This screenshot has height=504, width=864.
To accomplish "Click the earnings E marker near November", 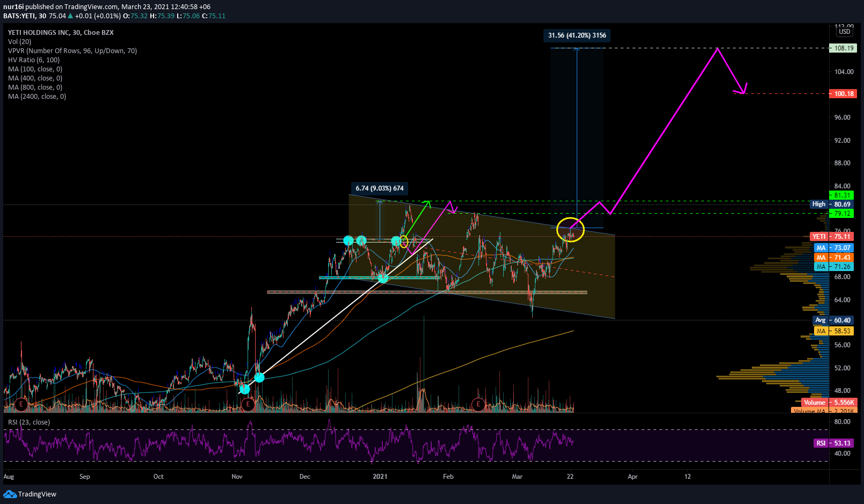I will pos(248,404).
